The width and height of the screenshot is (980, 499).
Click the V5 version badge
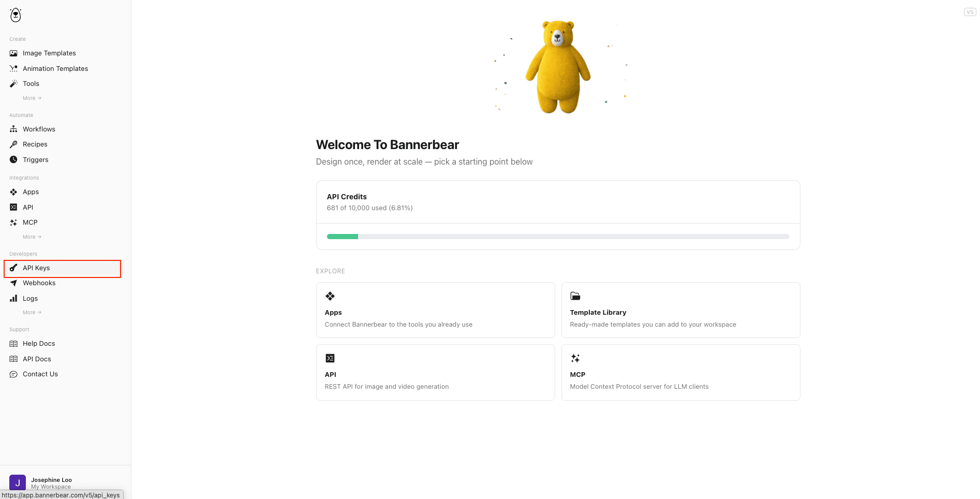pyautogui.click(x=970, y=12)
